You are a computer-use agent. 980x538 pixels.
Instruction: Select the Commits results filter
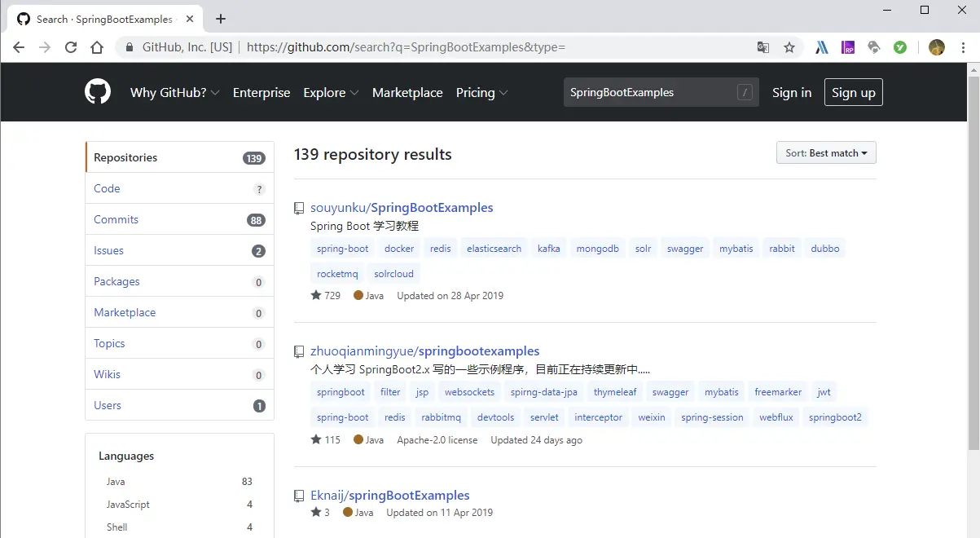click(179, 219)
